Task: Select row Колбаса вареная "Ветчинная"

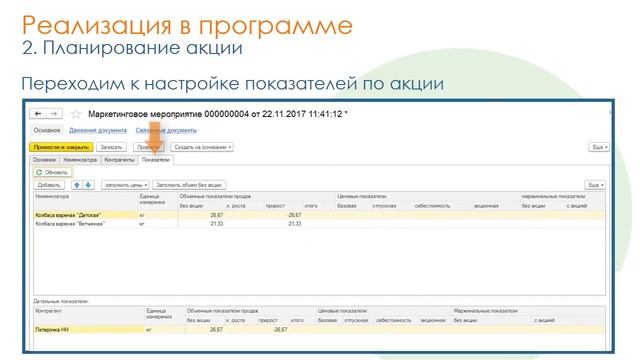Action: pos(320,224)
